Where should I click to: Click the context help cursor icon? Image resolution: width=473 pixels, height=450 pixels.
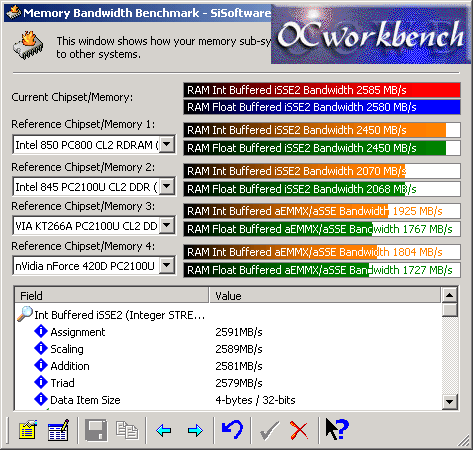click(x=337, y=429)
